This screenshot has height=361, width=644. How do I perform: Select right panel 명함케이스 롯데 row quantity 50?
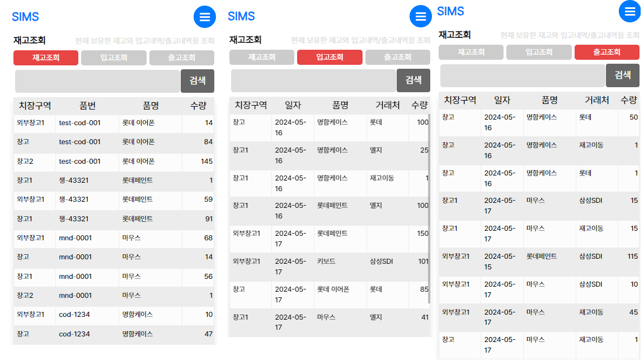coord(539,122)
